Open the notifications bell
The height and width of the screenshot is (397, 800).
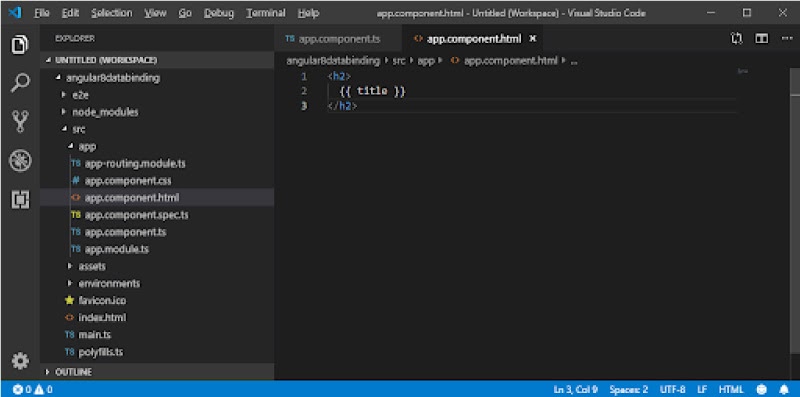click(784, 390)
